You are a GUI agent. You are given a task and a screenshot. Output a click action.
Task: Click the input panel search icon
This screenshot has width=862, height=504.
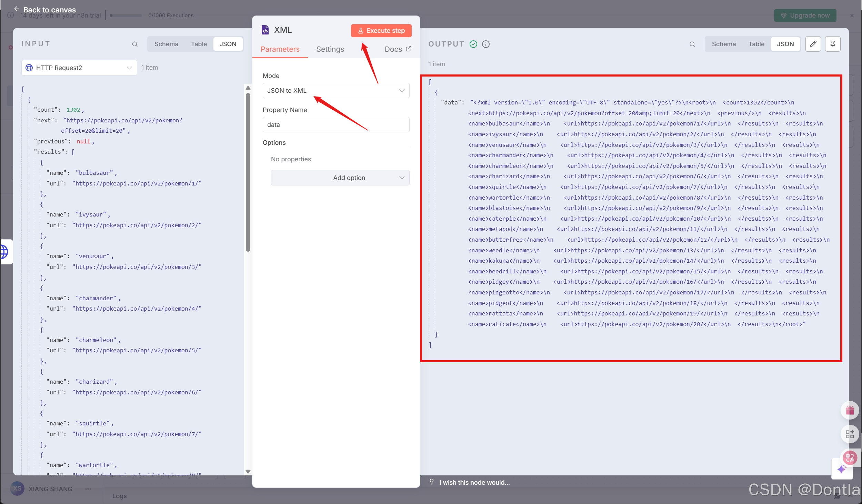135,44
